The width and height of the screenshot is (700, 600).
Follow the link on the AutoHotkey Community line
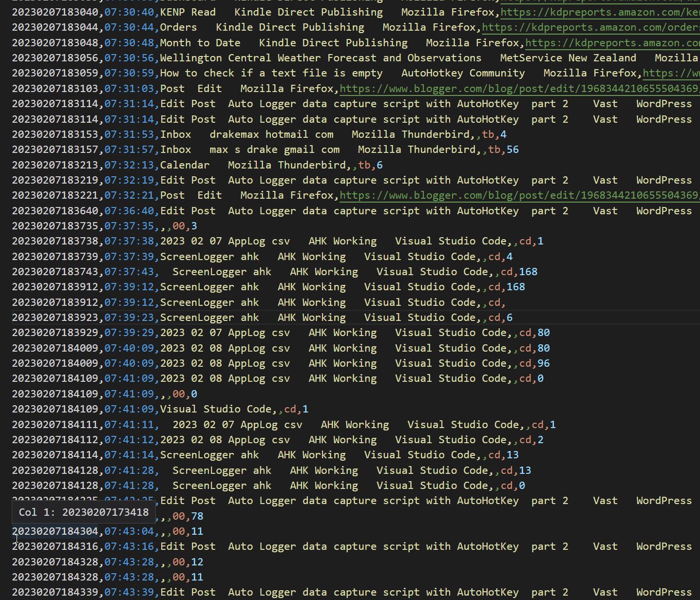671,73
